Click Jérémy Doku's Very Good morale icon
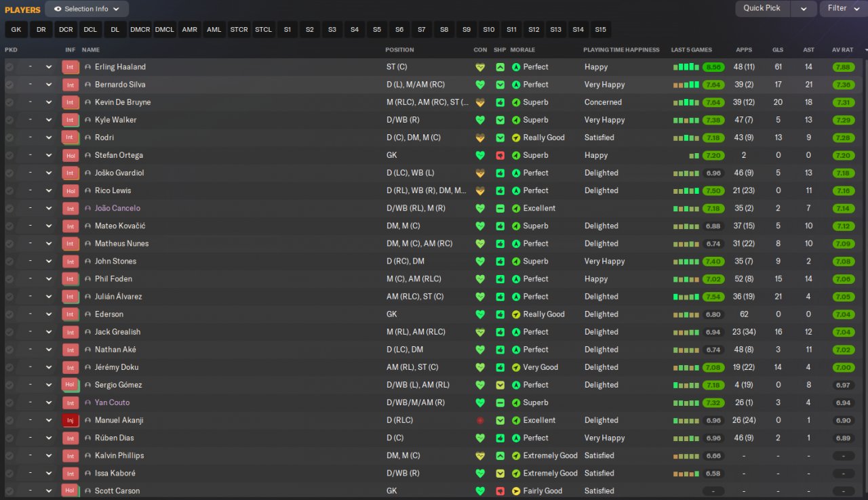The width and height of the screenshot is (868, 500). (x=516, y=367)
